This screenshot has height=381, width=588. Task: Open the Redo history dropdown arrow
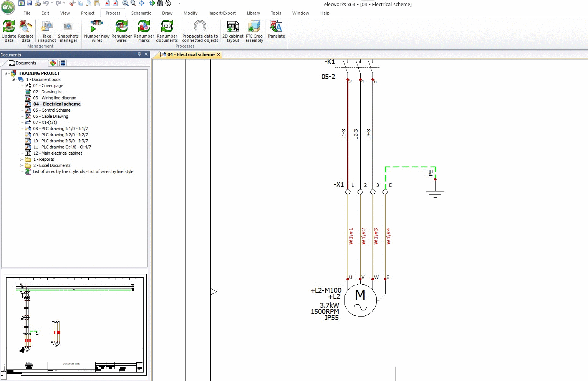pos(64,3)
